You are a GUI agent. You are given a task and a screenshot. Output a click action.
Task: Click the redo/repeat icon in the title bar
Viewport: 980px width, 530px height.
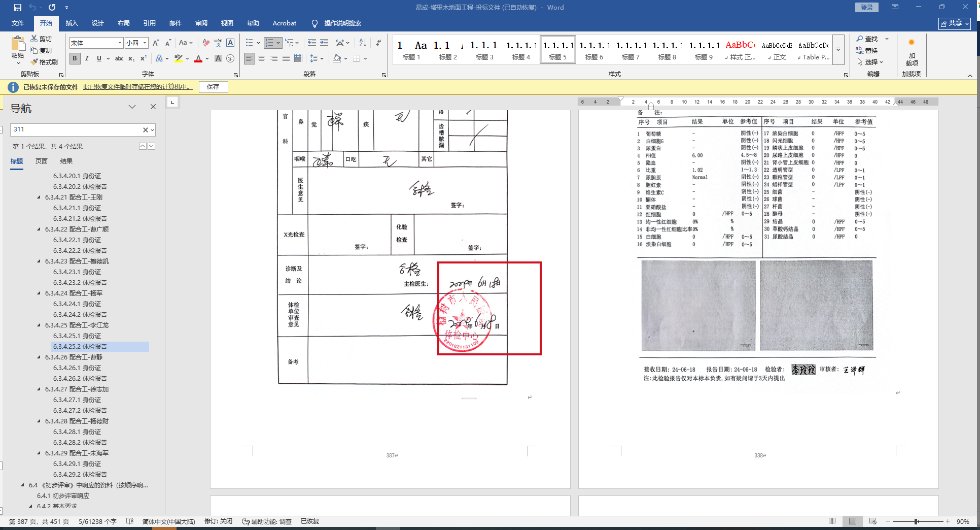pos(52,8)
